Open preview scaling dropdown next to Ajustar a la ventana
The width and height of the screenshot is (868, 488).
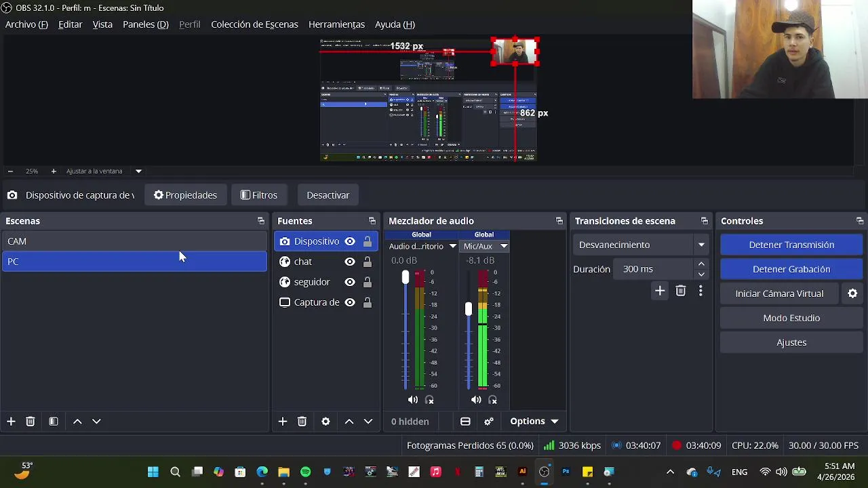[x=138, y=171]
